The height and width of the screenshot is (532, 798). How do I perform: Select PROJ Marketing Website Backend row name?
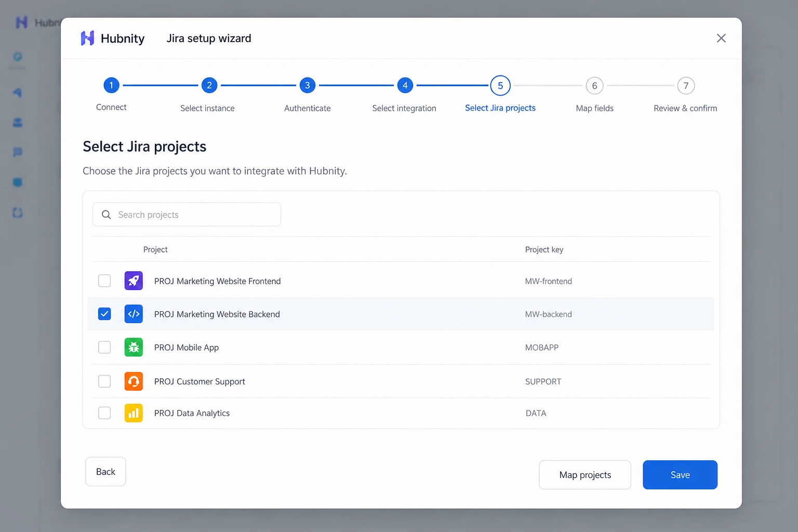point(217,314)
